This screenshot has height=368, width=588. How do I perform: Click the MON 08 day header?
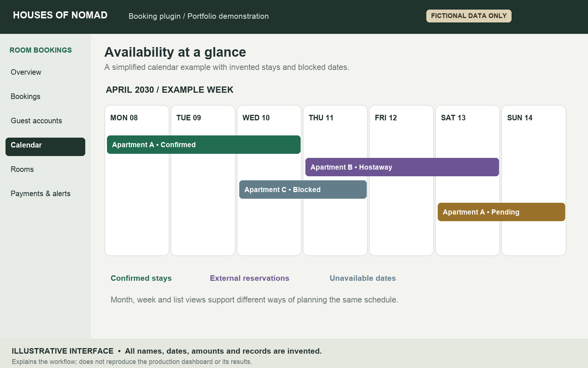tap(124, 118)
